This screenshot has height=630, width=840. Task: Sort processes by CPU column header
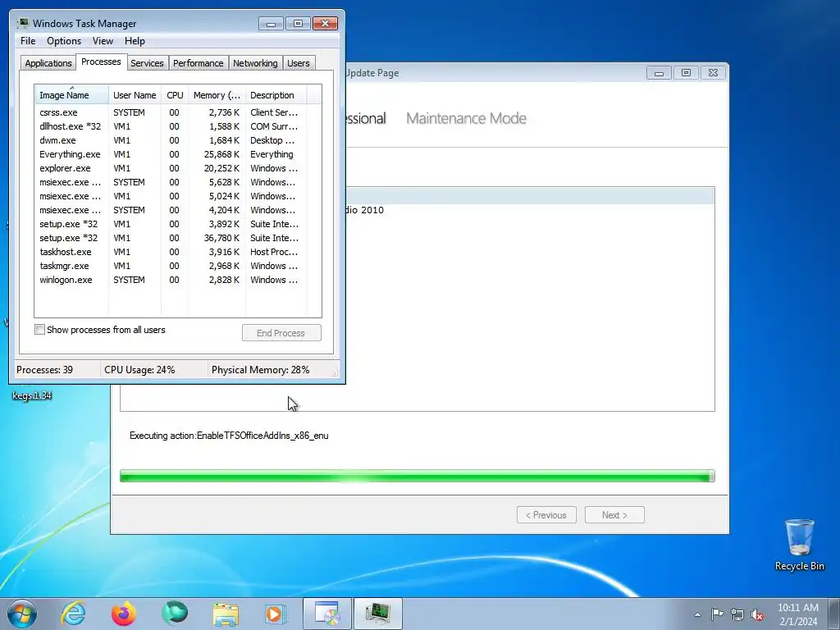[176, 95]
